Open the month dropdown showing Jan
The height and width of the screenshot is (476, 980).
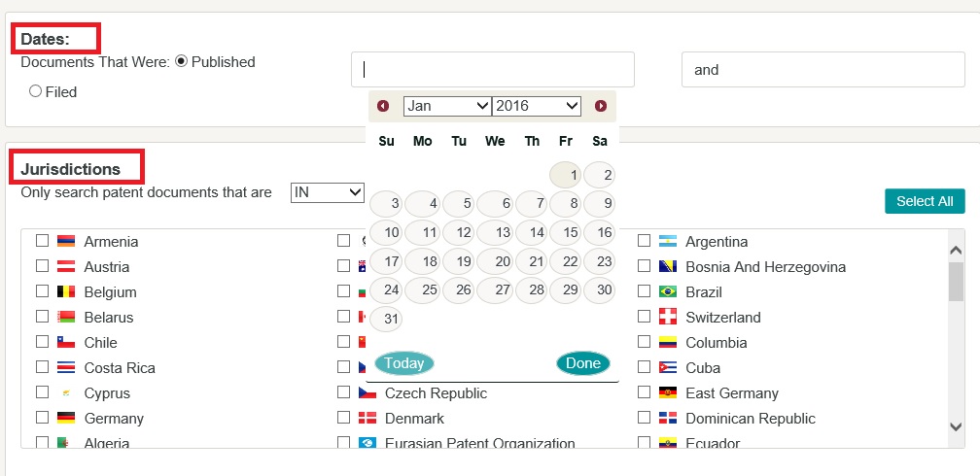[447, 106]
